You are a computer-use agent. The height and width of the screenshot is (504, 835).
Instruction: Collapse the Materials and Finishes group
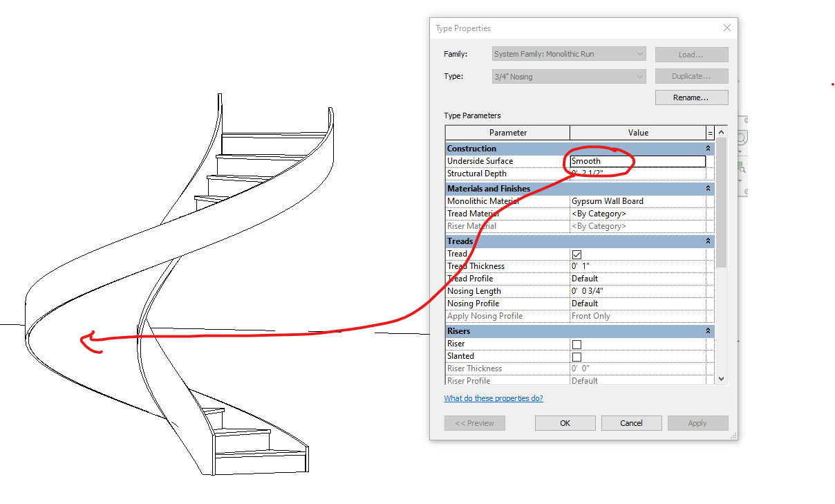click(706, 188)
